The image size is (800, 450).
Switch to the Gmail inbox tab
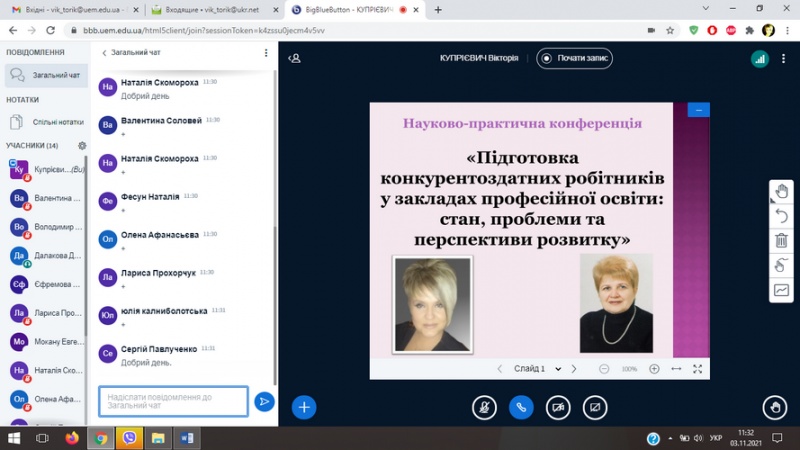[76, 10]
